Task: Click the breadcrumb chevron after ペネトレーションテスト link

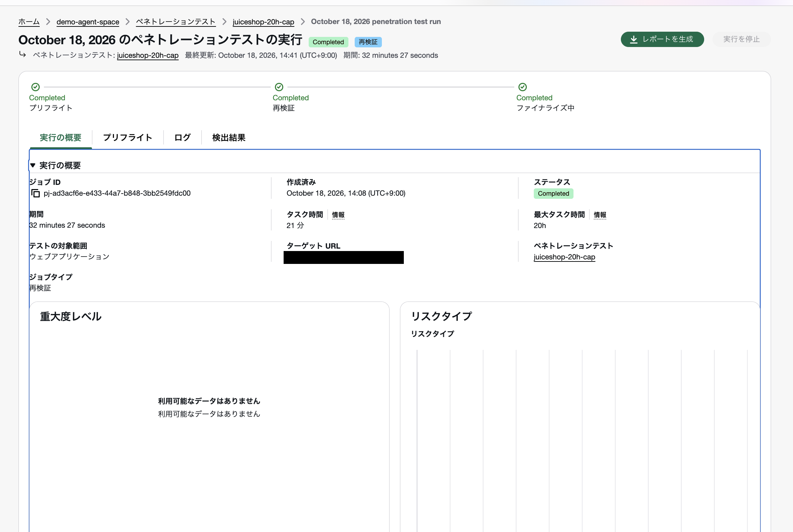Action: click(224, 22)
